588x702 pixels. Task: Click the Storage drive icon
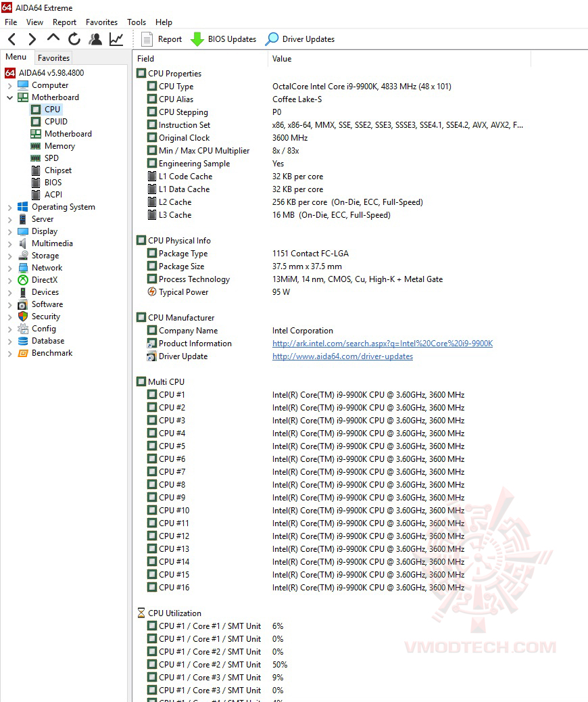[x=23, y=256]
